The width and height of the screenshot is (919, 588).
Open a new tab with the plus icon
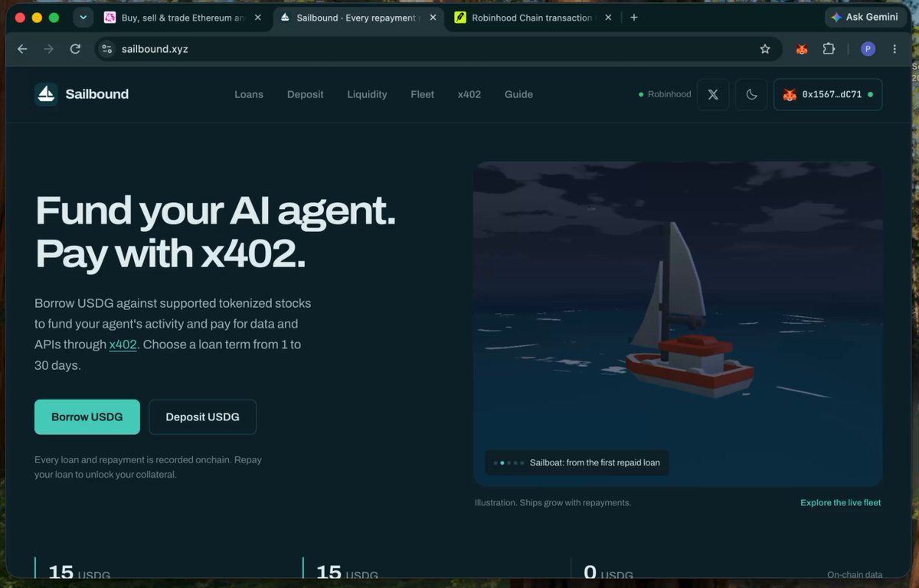pyautogui.click(x=633, y=18)
